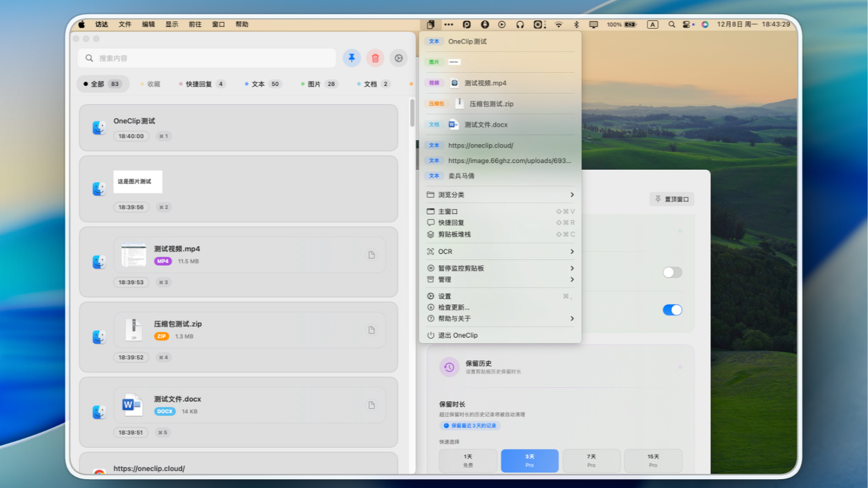Select 15天 Pro retention option
The height and width of the screenshot is (488, 868).
coord(653,460)
